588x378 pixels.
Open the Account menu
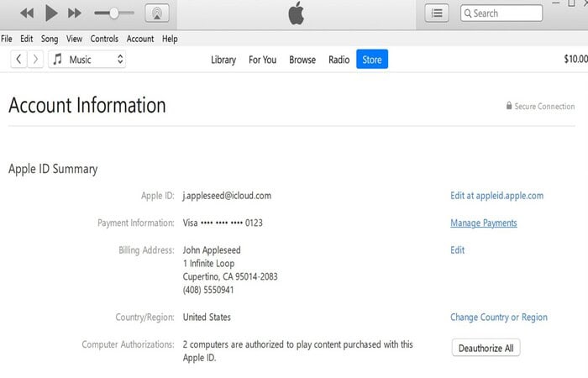coord(140,39)
